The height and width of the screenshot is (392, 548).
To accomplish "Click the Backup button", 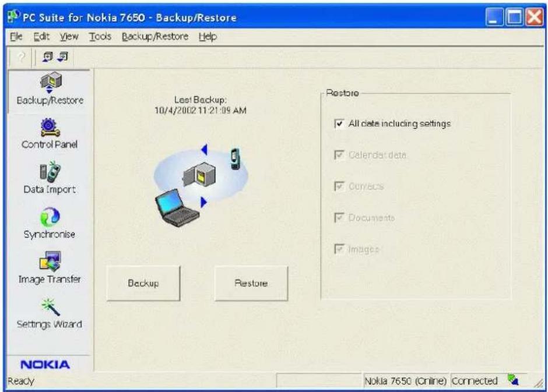I will tap(143, 283).
